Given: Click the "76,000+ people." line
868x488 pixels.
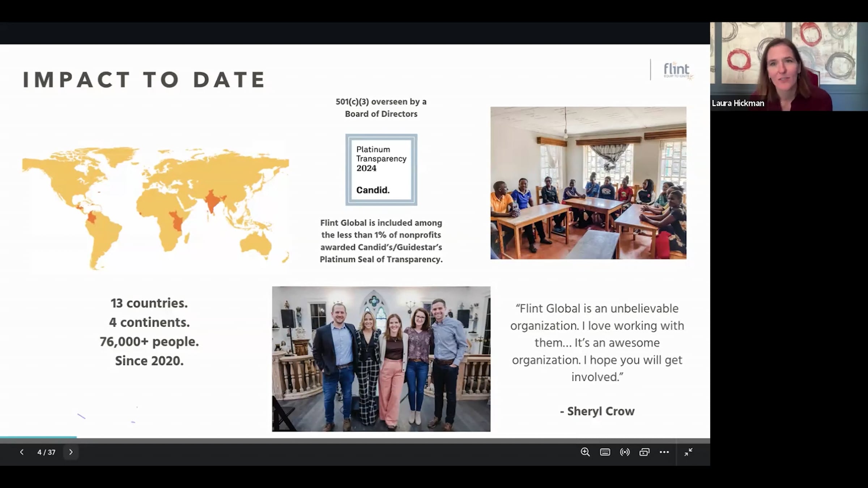Looking at the screenshot, I should click(149, 342).
